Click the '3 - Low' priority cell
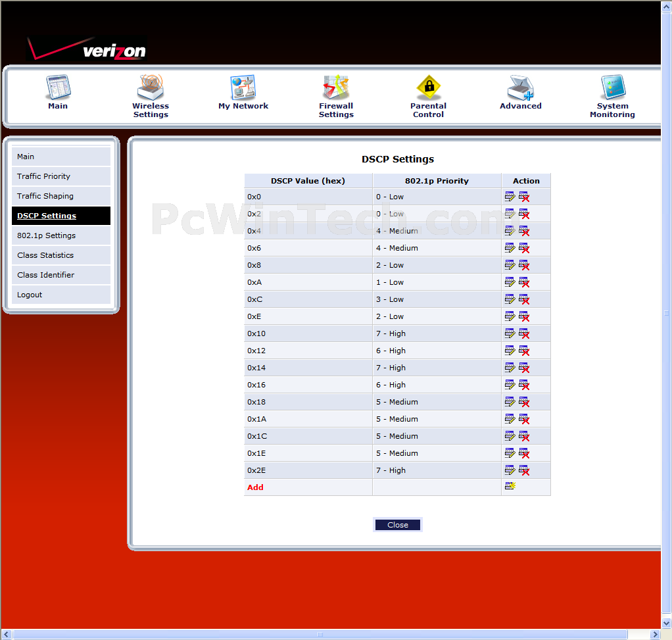The width and height of the screenshot is (672, 640). (x=437, y=300)
